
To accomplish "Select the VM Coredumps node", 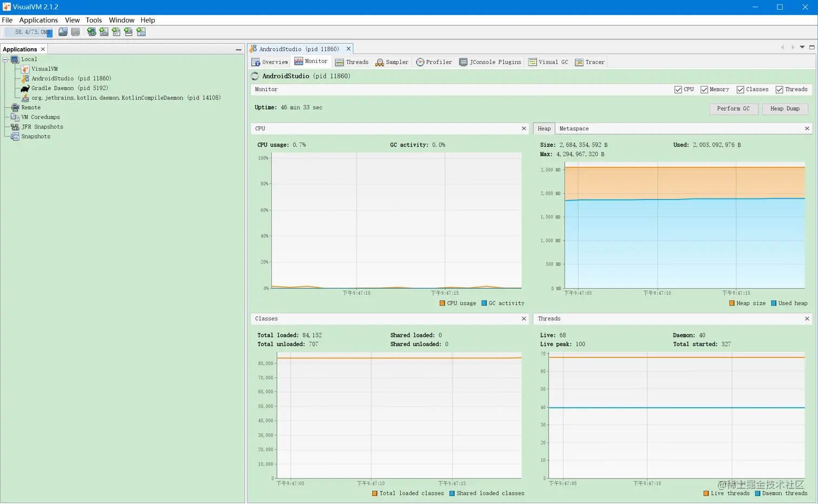I will tap(35, 117).
